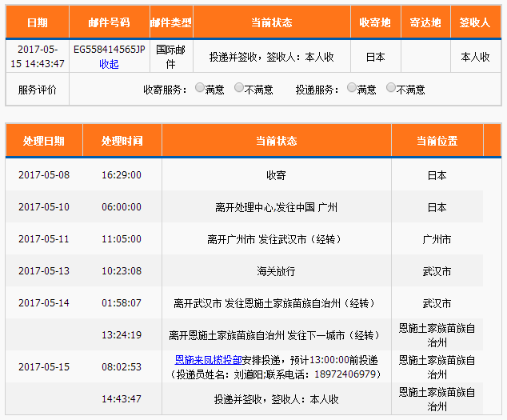Click the 广州市 location cell
The image size is (507, 420).
point(437,239)
